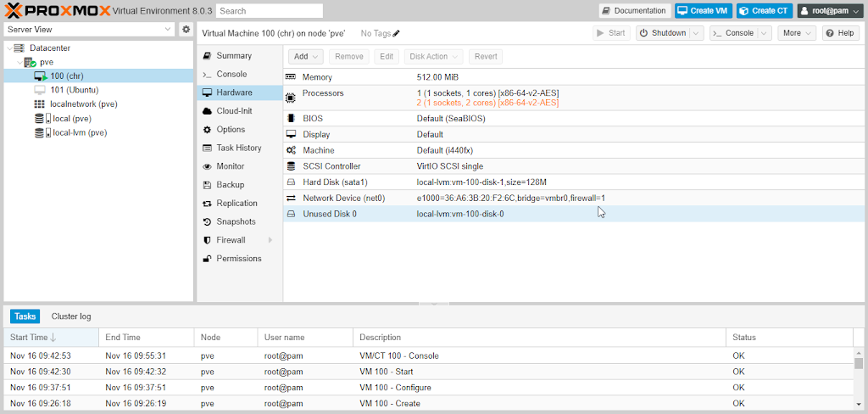This screenshot has width=868, height=414.
Task: Open the Disk Action dropdown
Action: (433, 57)
